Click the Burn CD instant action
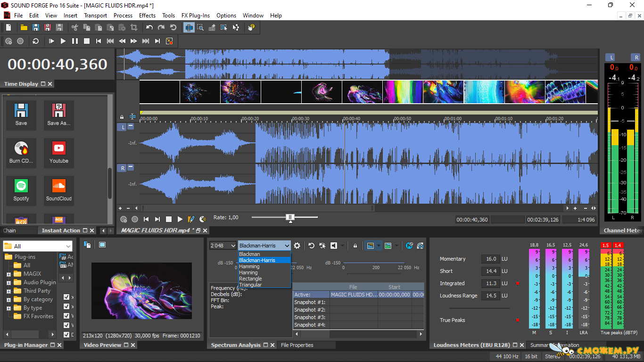The image size is (644, 362). point(21,153)
